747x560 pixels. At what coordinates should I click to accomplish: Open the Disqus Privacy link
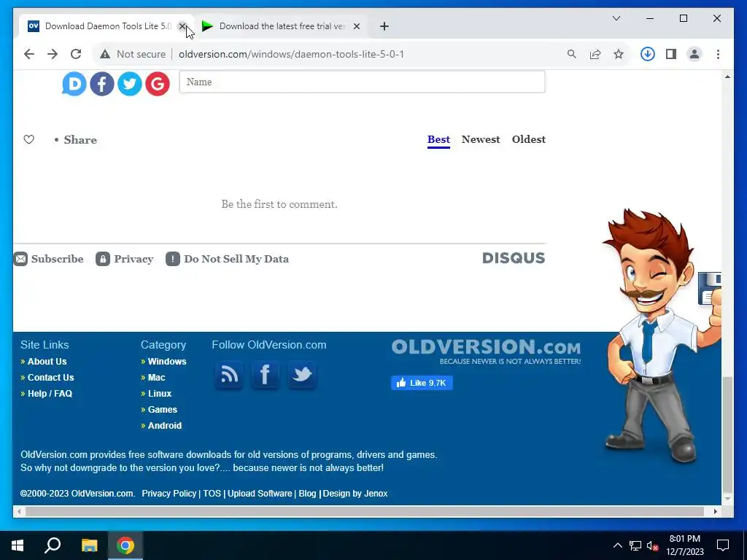click(125, 259)
